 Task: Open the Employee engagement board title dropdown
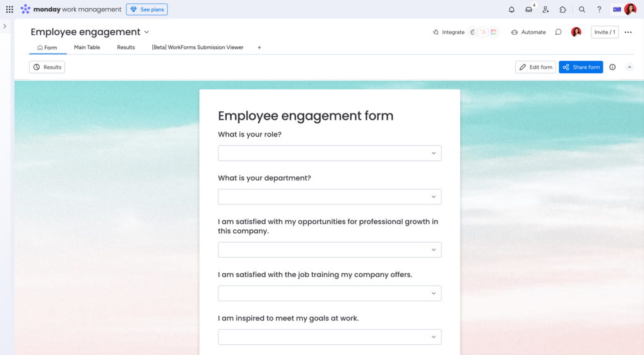coord(146,32)
